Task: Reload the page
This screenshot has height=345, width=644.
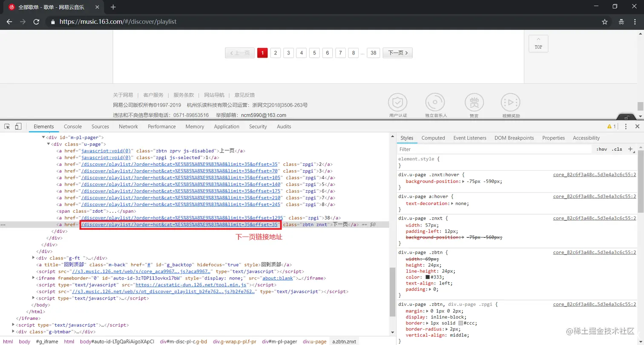Action: 37,22
